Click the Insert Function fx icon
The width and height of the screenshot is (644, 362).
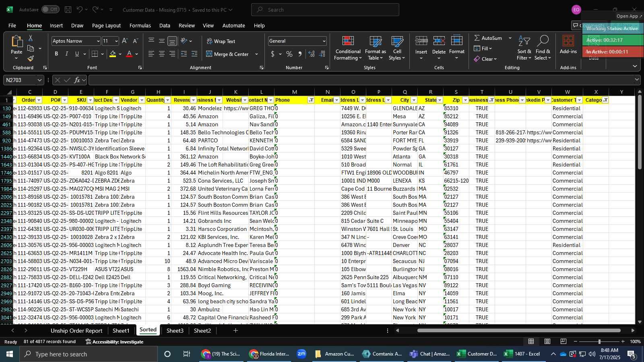pyautogui.click(x=77, y=80)
